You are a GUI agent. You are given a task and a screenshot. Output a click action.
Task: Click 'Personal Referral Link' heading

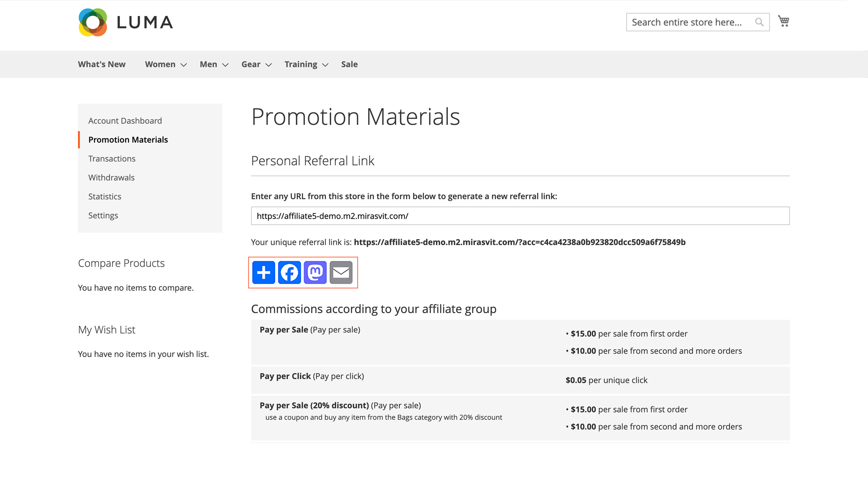coord(313,161)
